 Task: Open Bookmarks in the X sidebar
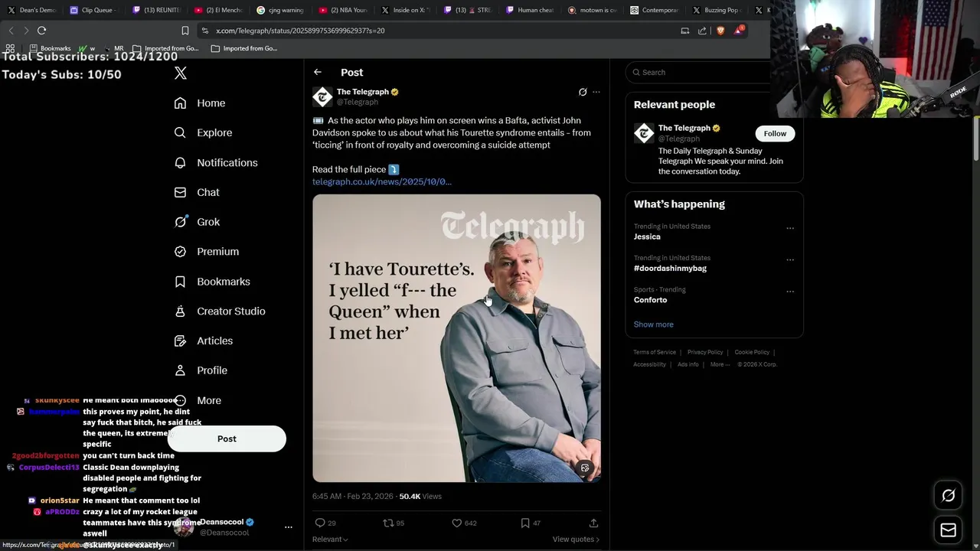tap(212, 282)
